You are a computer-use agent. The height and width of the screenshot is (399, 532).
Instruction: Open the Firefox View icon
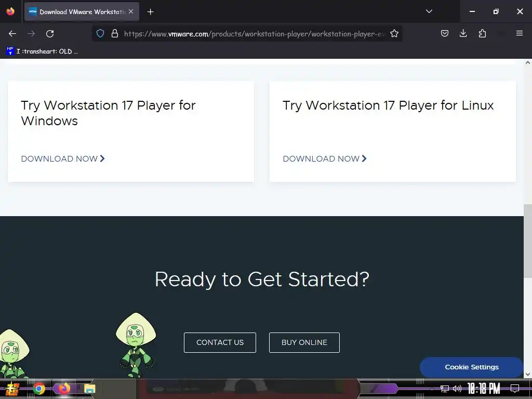10,11
